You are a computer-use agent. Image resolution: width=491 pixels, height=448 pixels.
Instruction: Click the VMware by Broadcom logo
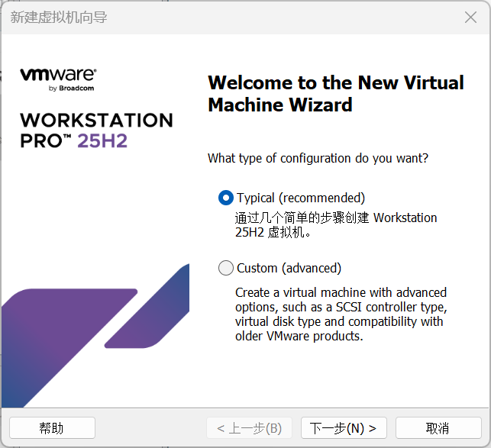(58, 79)
